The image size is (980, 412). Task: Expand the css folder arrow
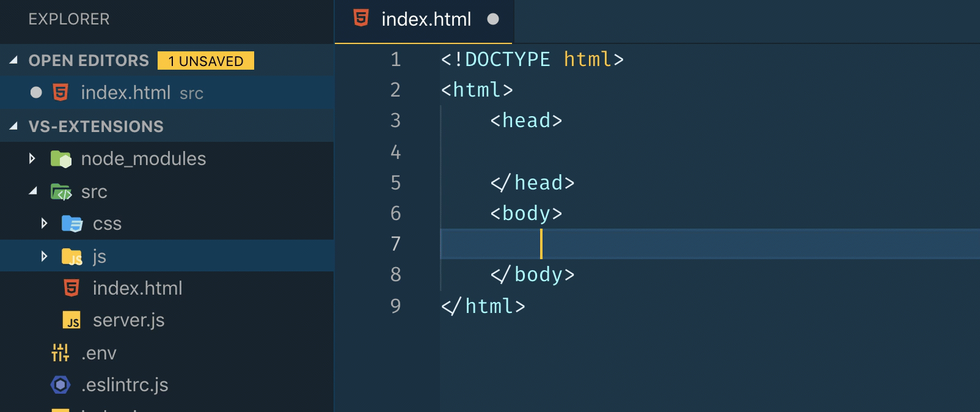44,224
